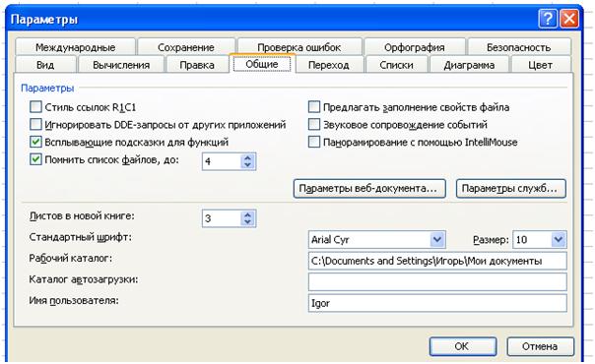
Task: Open the Безопасность tab
Action: click(519, 47)
